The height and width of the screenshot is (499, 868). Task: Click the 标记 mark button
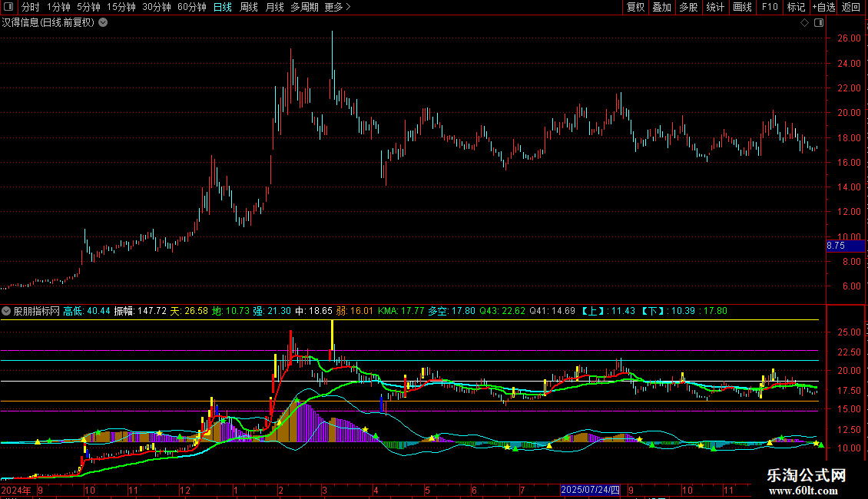(796, 7)
